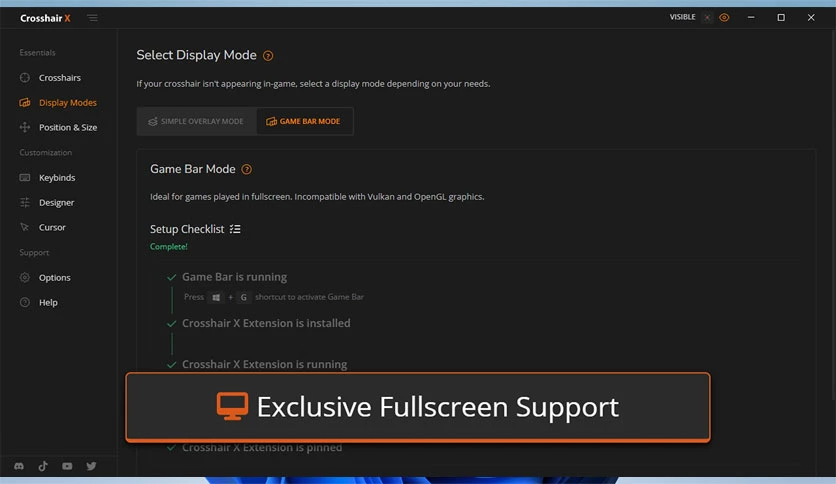
Task: Click the G key in shortcut hint
Action: [x=244, y=297]
